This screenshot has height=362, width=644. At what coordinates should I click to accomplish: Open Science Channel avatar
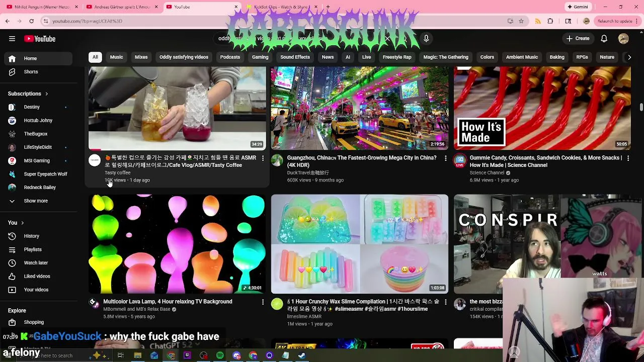[x=460, y=161]
